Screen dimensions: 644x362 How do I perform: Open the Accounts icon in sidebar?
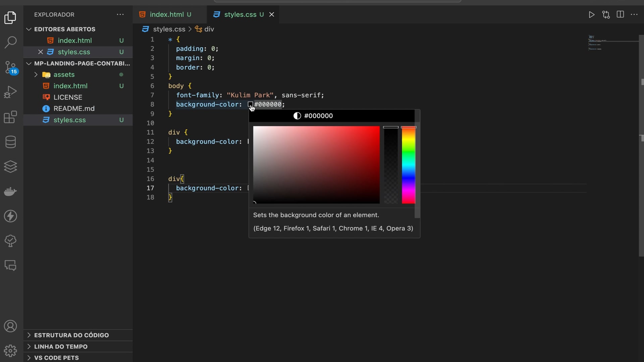pos(10,326)
